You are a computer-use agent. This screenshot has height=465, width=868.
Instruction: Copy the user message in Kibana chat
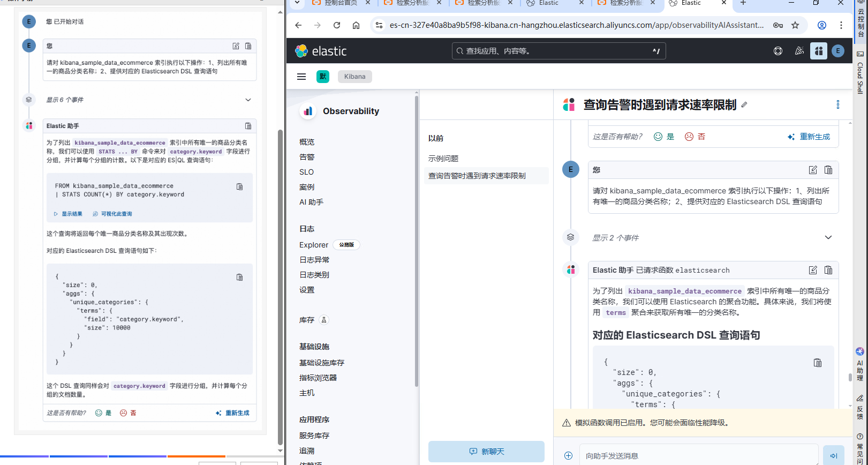828,170
